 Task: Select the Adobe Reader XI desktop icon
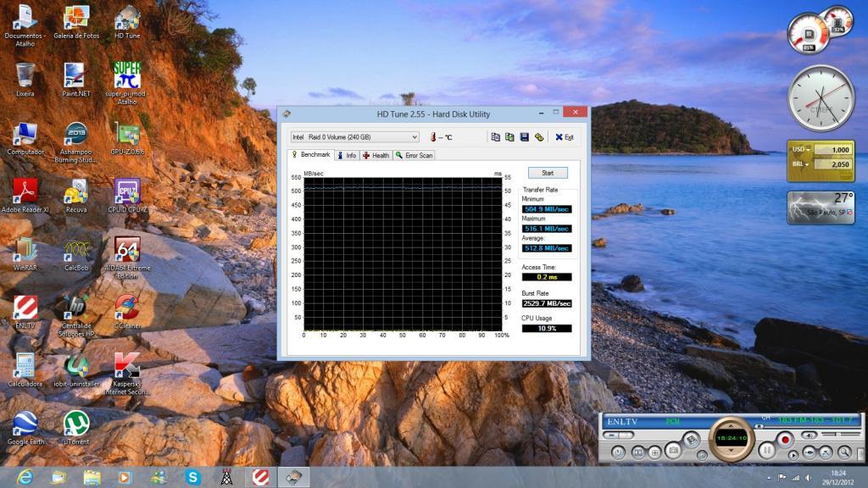pos(25,196)
